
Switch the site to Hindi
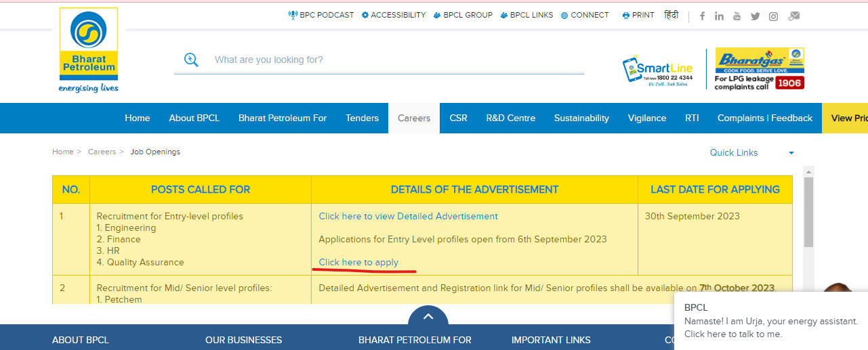(671, 15)
